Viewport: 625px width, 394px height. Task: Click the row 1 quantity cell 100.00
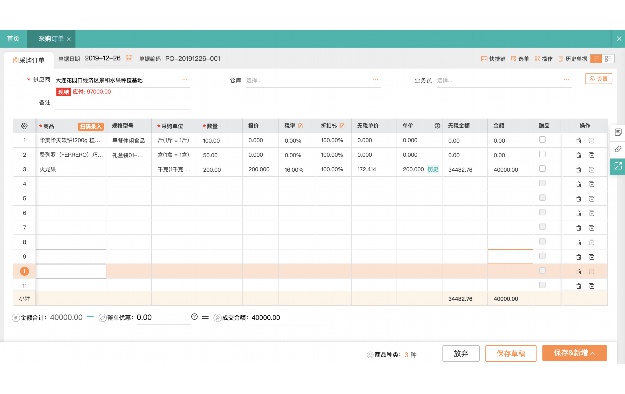point(212,141)
